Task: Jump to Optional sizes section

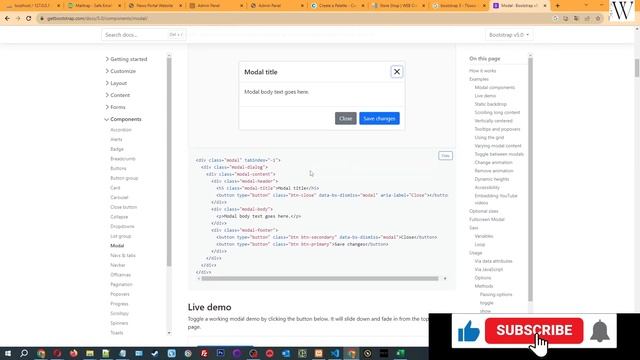Action: [484, 211]
